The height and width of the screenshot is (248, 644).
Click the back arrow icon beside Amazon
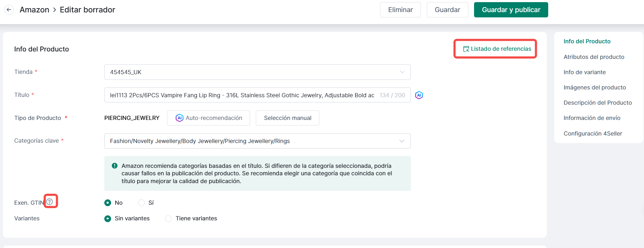click(9, 10)
